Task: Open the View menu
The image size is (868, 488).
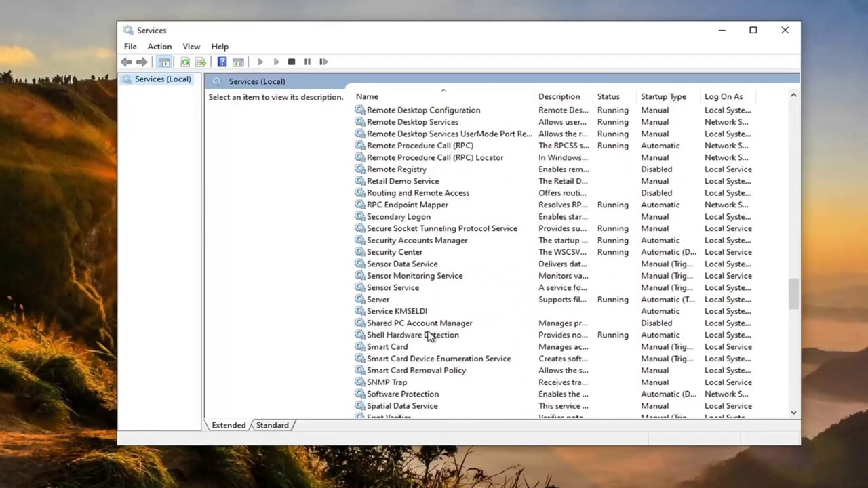Action: tap(191, 47)
